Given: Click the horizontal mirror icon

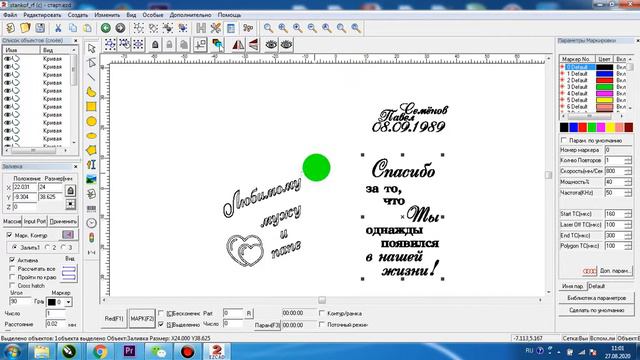Looking at the screenshot, I should 238,44.
